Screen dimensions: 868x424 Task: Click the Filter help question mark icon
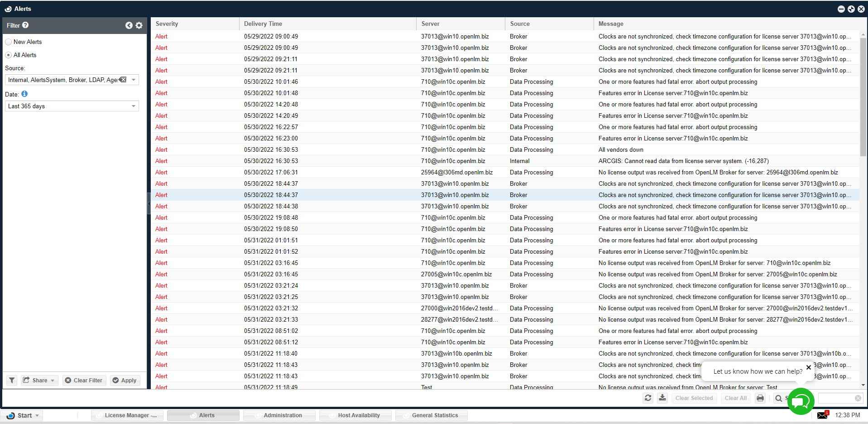25,25
